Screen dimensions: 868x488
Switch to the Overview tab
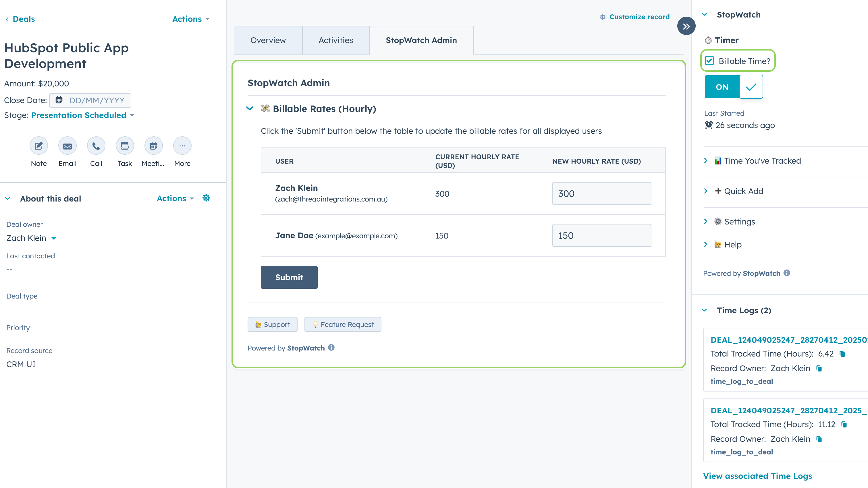pyautogui.click(x=268, y=40)
